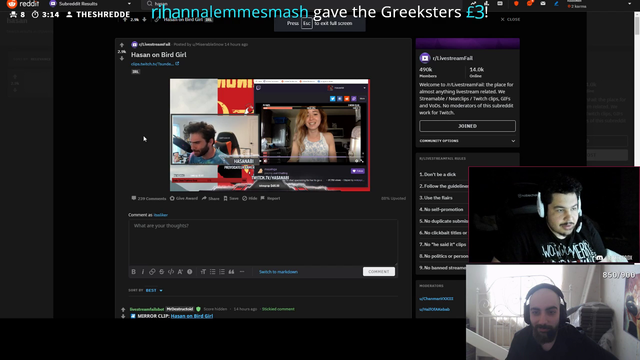The height and width of the screenshot is (360, 640).
Task: Toggle italic formatting in comment editor
Action: [142, 272]
